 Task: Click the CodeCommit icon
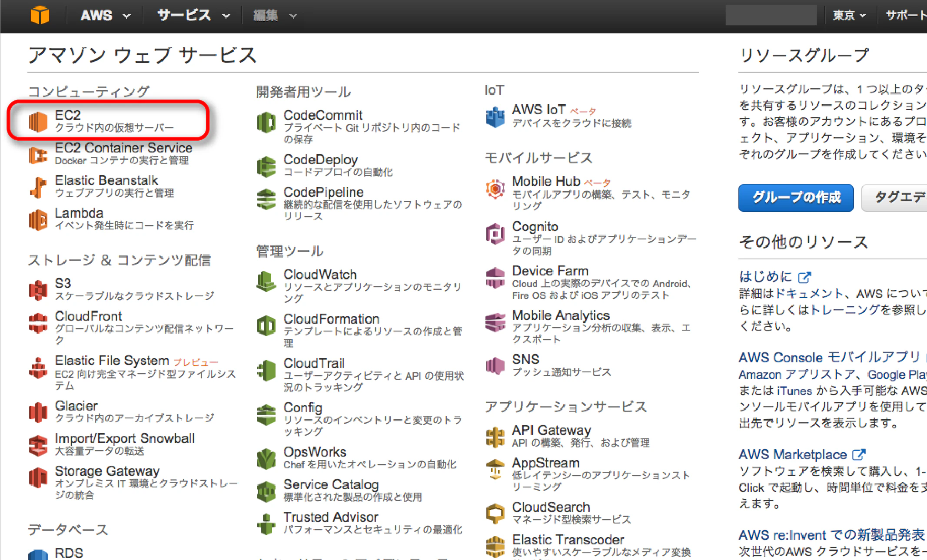(266, 122)
